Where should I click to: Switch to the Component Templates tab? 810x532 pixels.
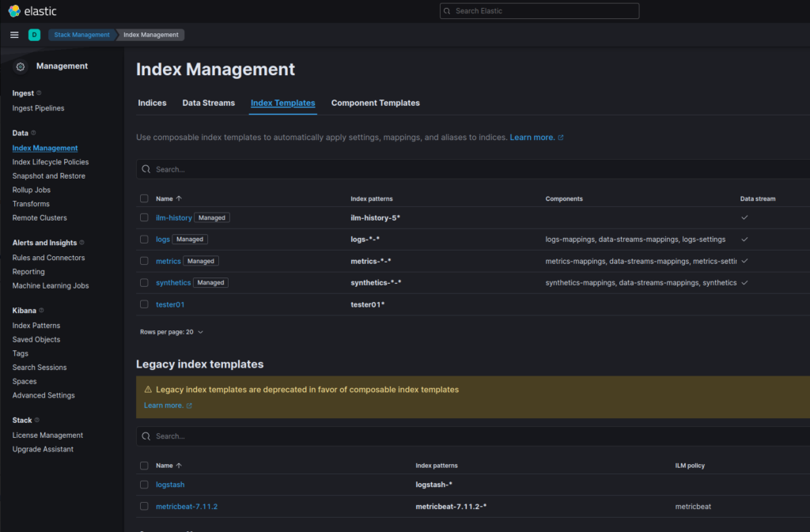pyautogui.click(x=376, y=103)
